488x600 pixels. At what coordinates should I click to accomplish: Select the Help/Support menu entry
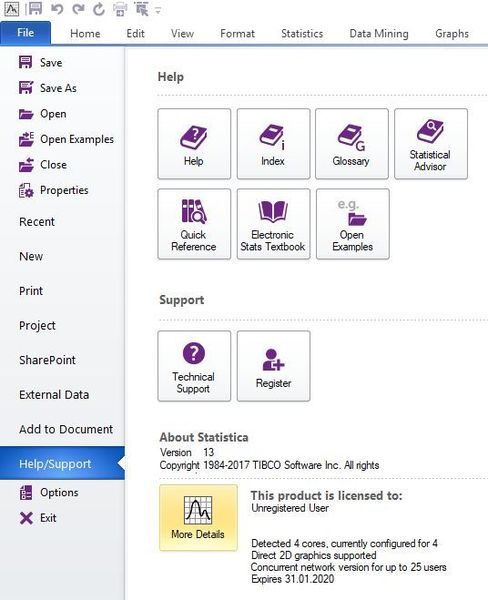coord(62,463)
